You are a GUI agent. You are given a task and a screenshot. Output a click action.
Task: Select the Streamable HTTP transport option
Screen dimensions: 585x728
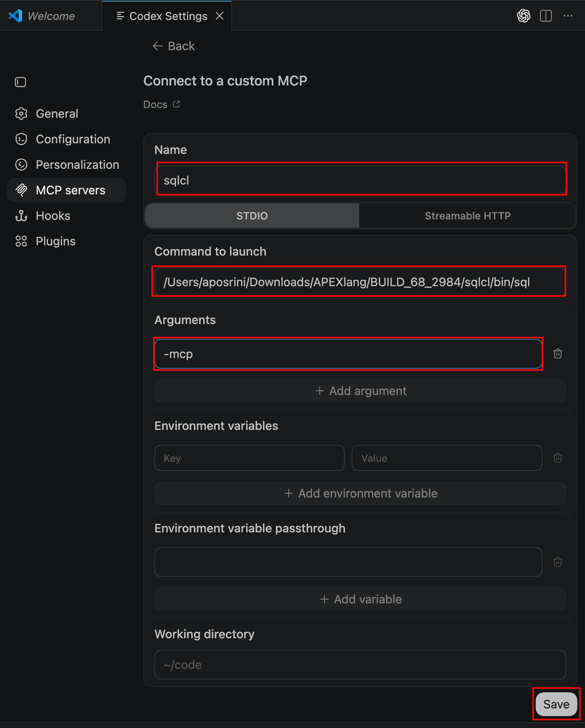[468, 216]
